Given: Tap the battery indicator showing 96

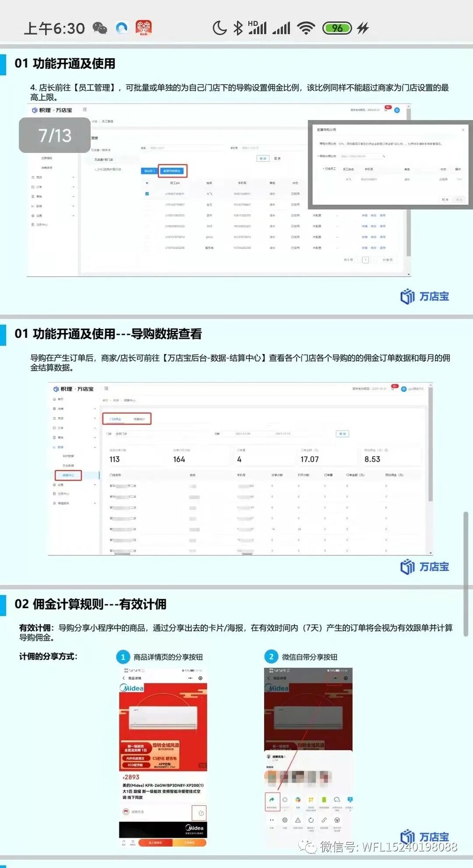Looking at the screenshot, I should coord(337,28).
